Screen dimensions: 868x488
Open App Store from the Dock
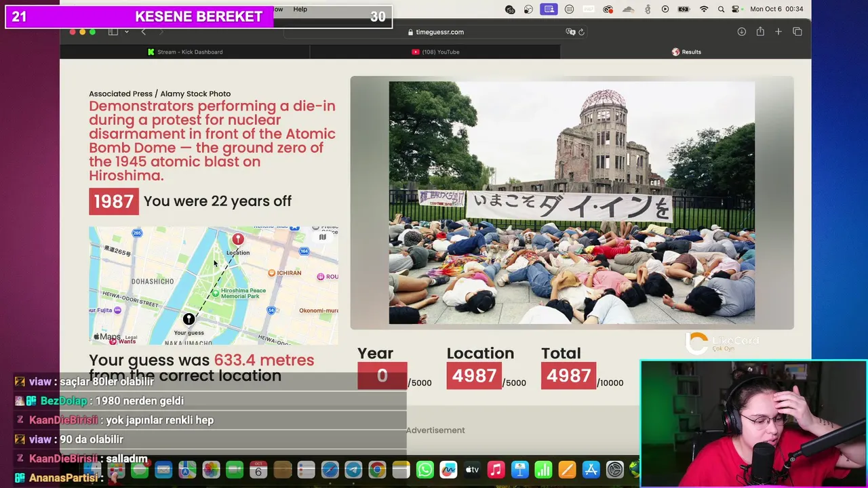click(591, 469)
